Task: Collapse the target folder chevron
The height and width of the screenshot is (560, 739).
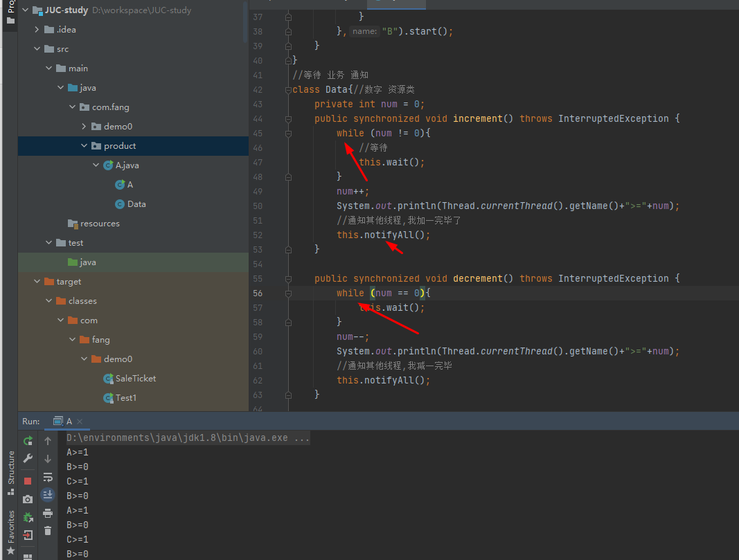Action: 37,281
